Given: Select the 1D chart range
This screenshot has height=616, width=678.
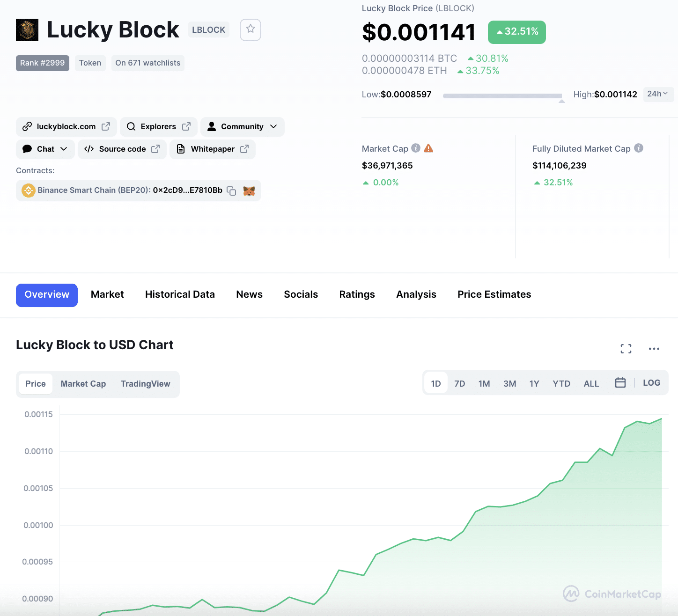Looking at the screenshot, I should click(x=436, y=383).
